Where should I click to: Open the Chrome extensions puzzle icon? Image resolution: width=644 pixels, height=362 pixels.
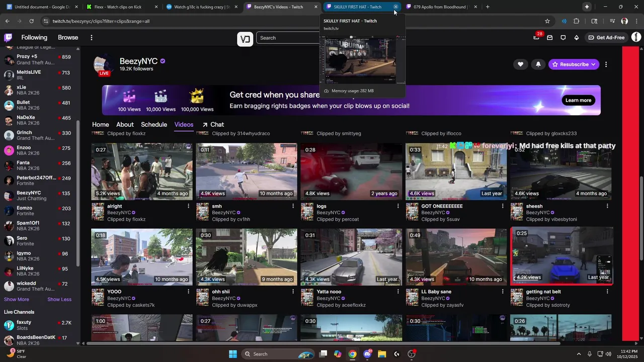[x=577, y=21]
